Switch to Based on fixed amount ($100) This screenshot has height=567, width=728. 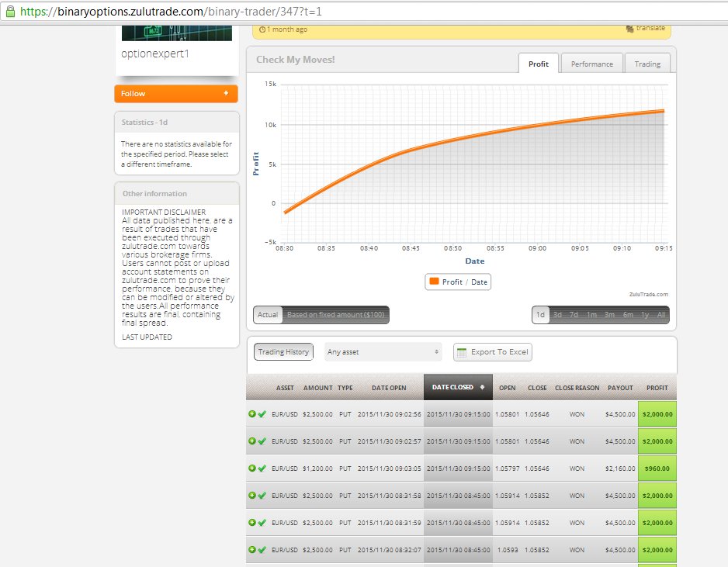(336, 315)
